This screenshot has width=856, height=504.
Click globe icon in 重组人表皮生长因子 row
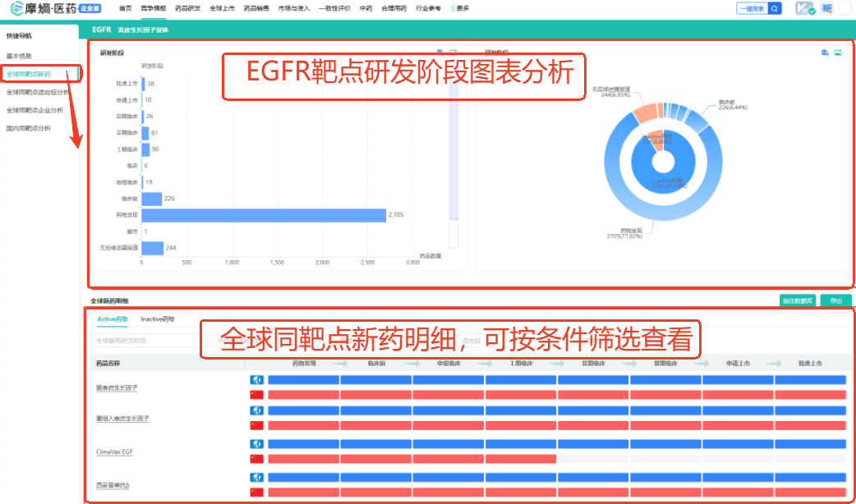pyautogui.click(x=256, y=410)
